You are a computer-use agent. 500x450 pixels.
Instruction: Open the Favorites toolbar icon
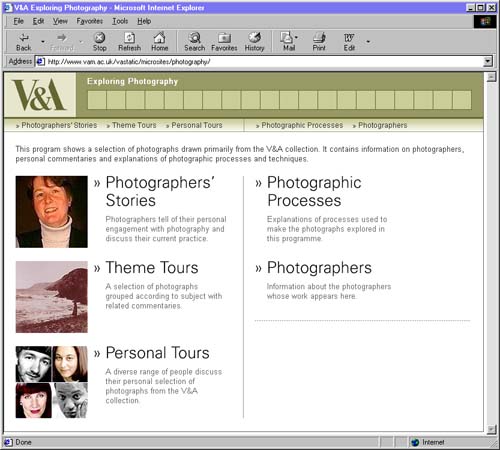[x=224, y=38]
